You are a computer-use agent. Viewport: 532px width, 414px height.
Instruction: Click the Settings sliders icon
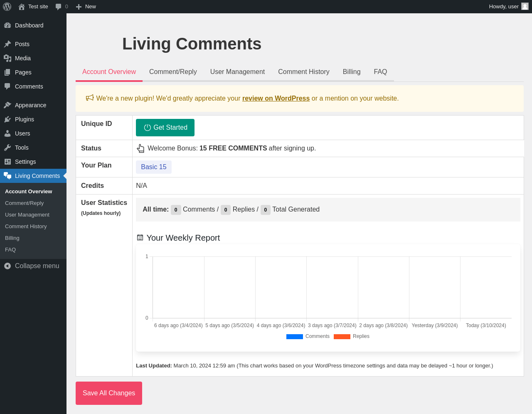7,162
